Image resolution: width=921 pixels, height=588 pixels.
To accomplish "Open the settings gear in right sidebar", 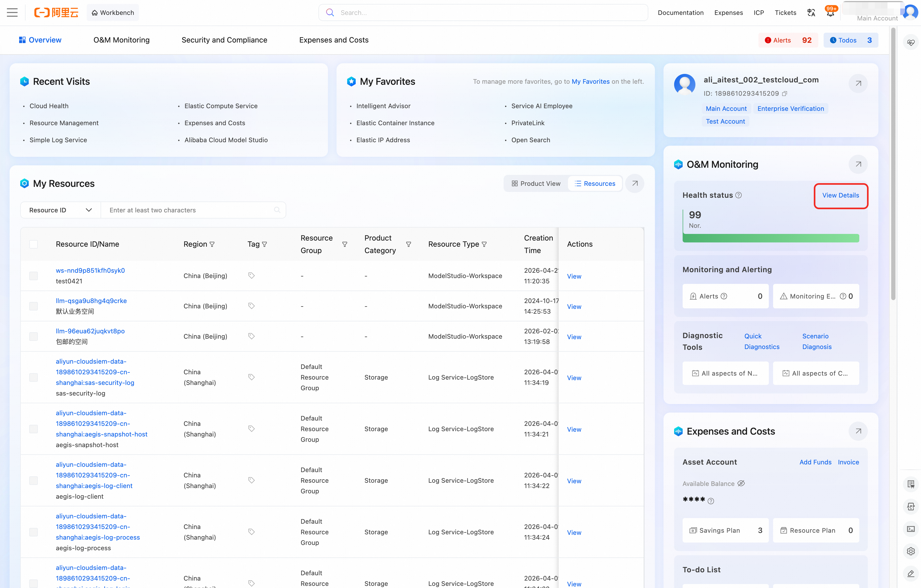I will (911, 551).
